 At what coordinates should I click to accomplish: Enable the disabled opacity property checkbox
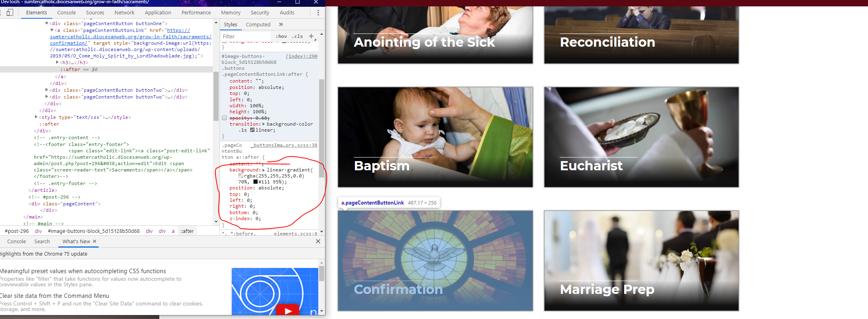point(224,118)
